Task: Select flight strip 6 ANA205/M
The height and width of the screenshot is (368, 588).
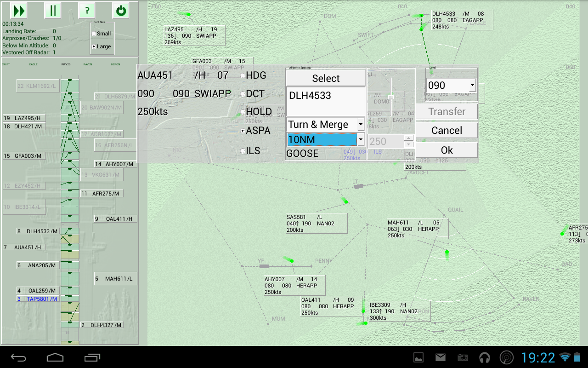Action: click(38, 265)
